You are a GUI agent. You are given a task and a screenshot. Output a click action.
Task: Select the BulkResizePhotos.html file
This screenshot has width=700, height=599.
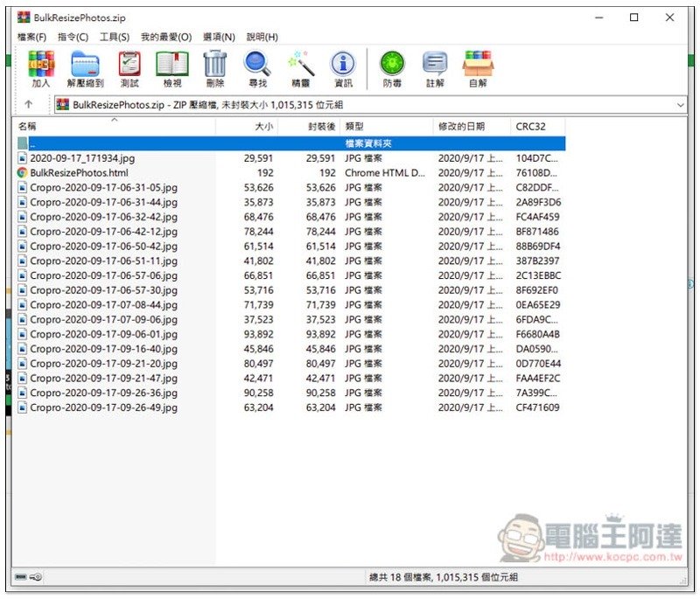tap(79, 173)
